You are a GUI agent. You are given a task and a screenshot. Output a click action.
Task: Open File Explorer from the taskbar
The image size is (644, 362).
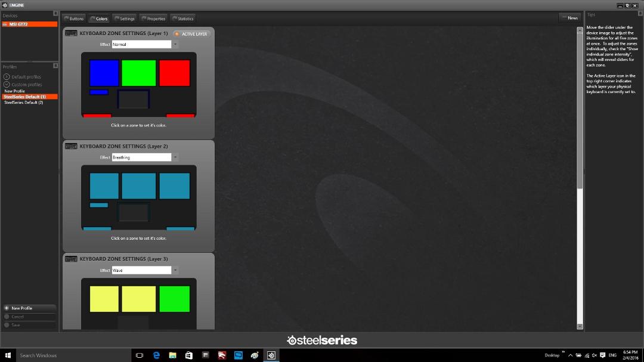[x=172, y=355]
